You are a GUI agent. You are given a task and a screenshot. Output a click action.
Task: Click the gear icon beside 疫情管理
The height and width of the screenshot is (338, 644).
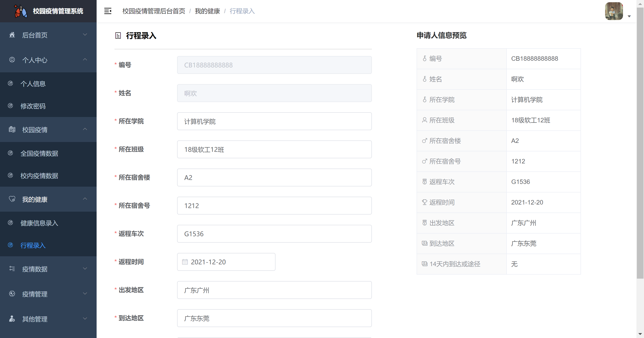[12, 294]
